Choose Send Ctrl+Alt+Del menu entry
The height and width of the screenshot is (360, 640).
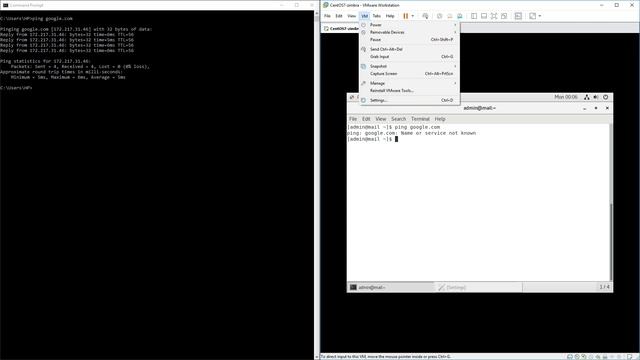pos(409,49)
